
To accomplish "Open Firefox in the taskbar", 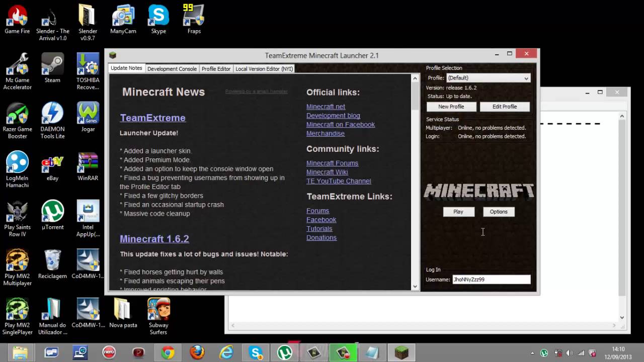I will pos(197,352).
